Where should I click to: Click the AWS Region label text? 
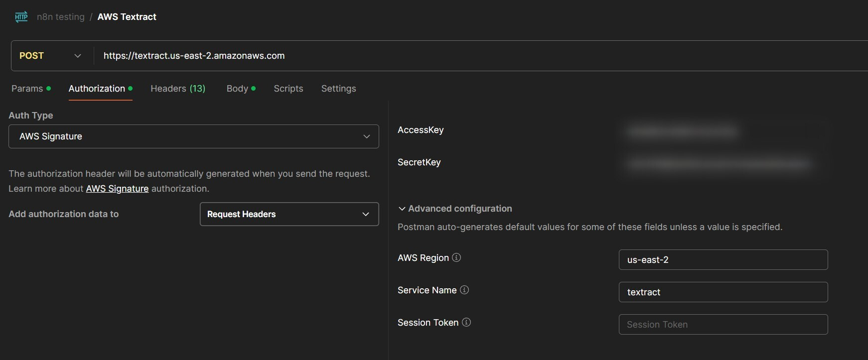click(x=423, y=258)
